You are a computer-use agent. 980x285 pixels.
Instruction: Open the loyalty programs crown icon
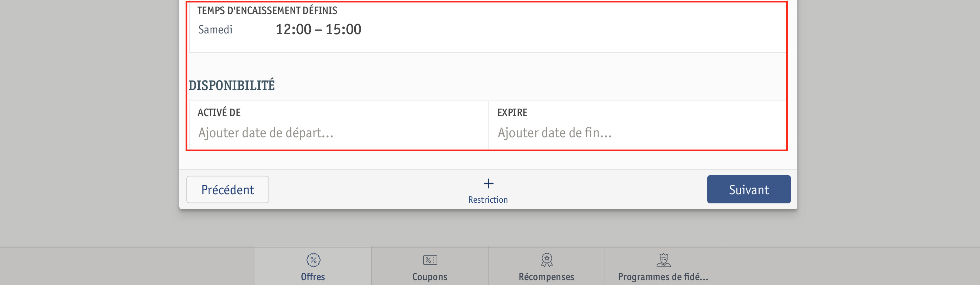click(663, 260)
